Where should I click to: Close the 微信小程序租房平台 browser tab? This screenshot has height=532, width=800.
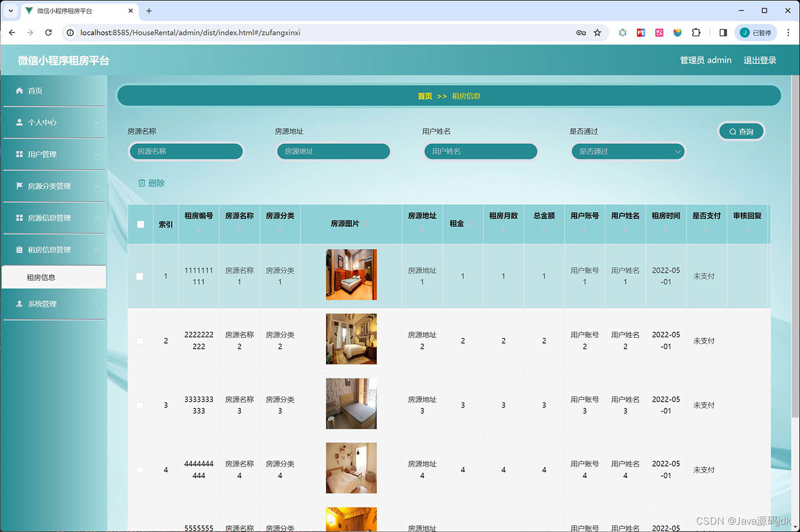[131, 11]
